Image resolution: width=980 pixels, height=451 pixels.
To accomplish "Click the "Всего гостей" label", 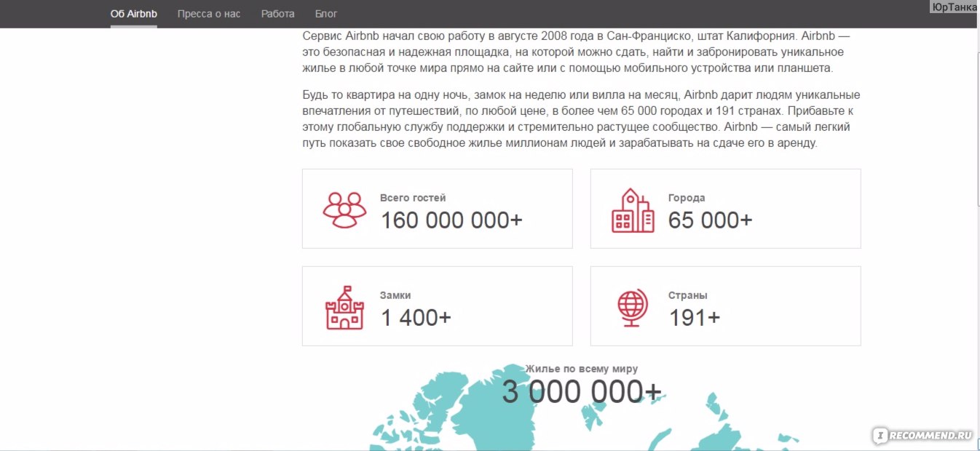I will [x=413, y=197].
